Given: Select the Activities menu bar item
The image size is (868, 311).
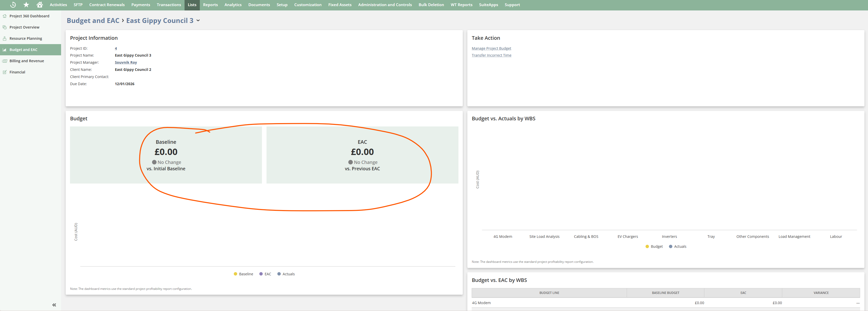Looking at the screenshot, I should (58, 5).
